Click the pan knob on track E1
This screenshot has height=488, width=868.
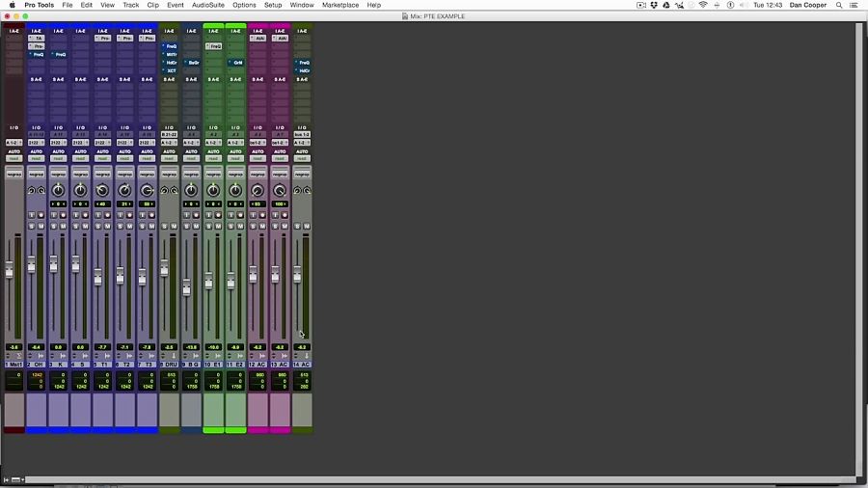click(x=213, y=191)
